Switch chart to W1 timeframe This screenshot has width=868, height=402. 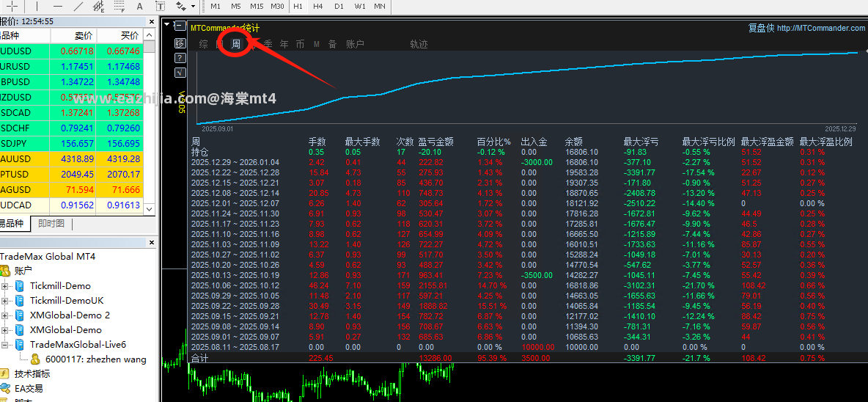coord(360,7)
